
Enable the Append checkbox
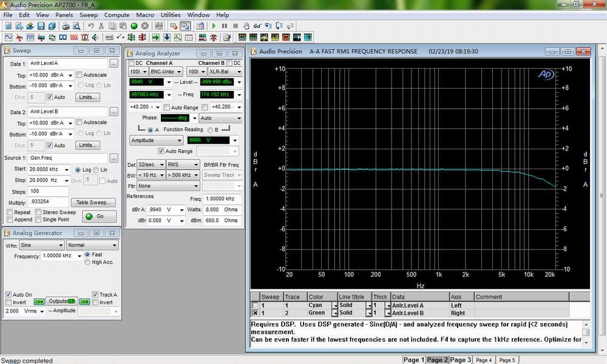[x=10, y=220]
